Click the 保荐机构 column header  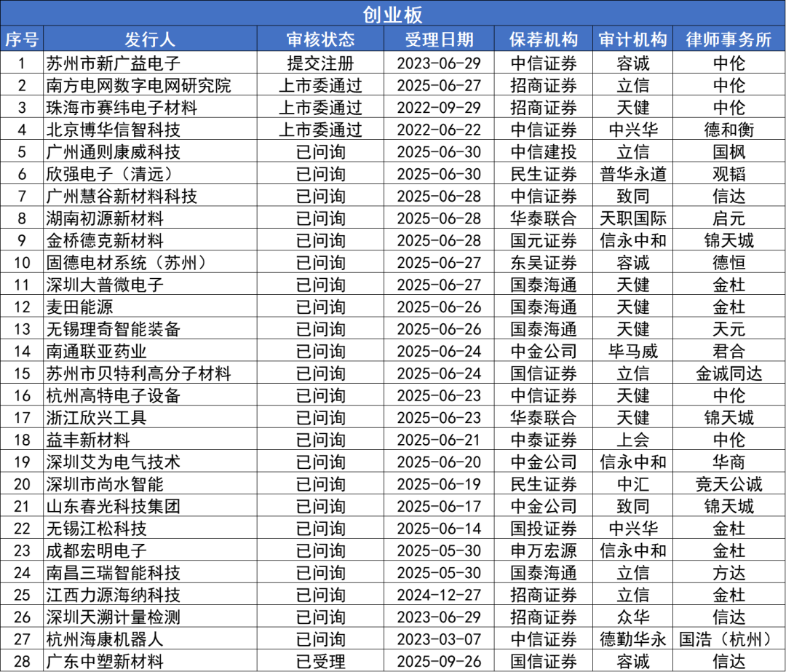pos(544,39)
